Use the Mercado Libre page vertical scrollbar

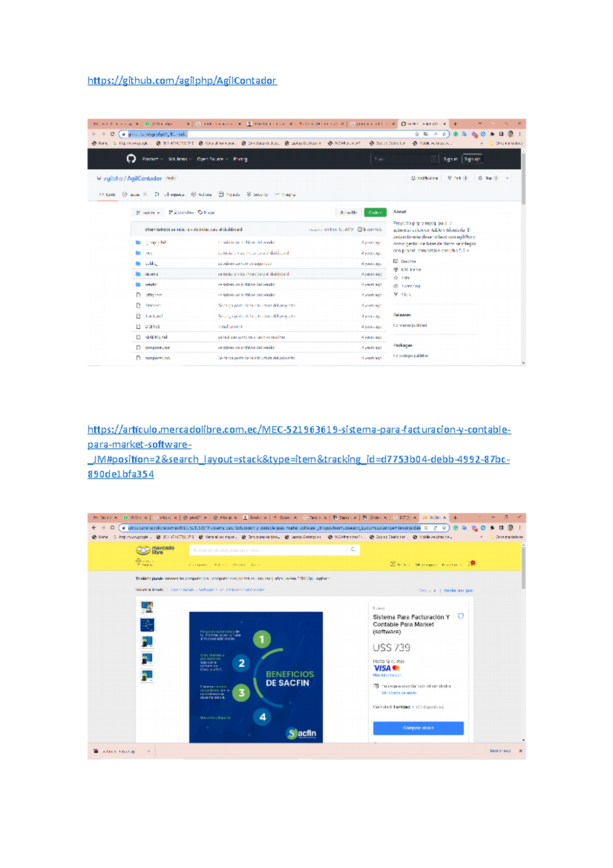pyautogui.click(x=523, y=567)
